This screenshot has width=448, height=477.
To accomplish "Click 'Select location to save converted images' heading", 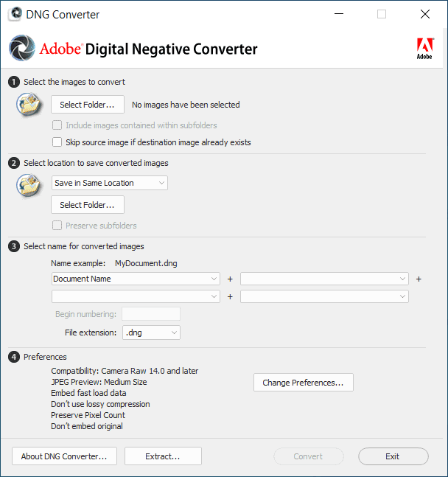I will (x=96, y=163).
